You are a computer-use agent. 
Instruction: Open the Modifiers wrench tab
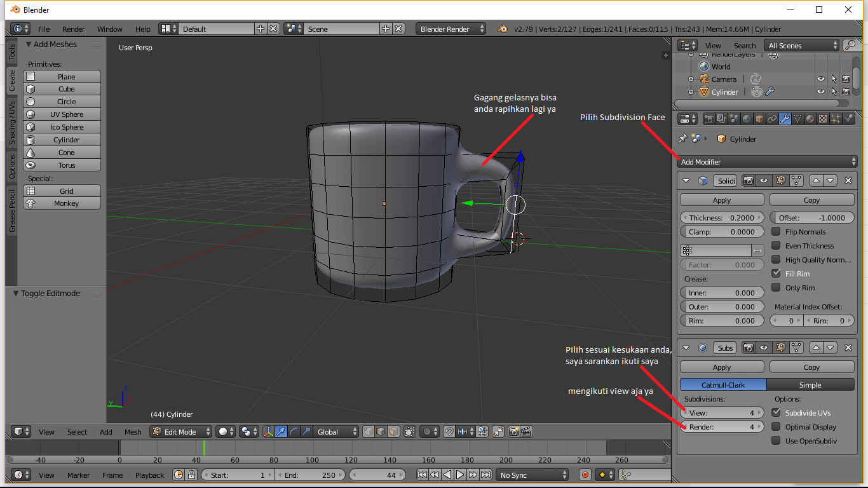(786, 118)
